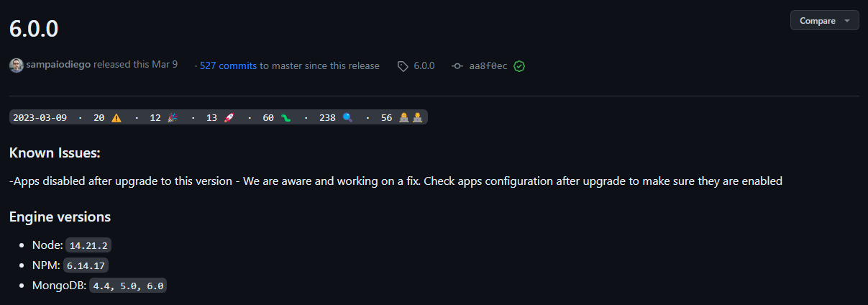
Task: Click the green bug emoji
Action: 286,118
